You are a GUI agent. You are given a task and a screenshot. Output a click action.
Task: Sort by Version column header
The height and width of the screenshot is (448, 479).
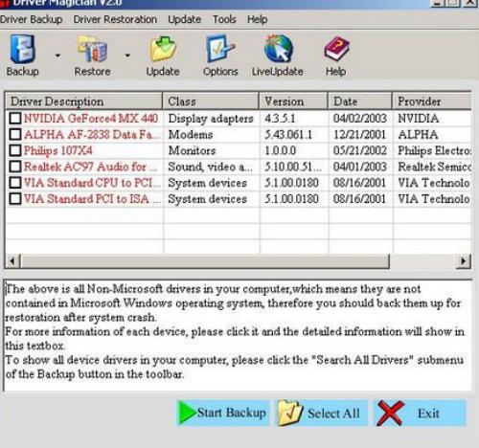294,101
